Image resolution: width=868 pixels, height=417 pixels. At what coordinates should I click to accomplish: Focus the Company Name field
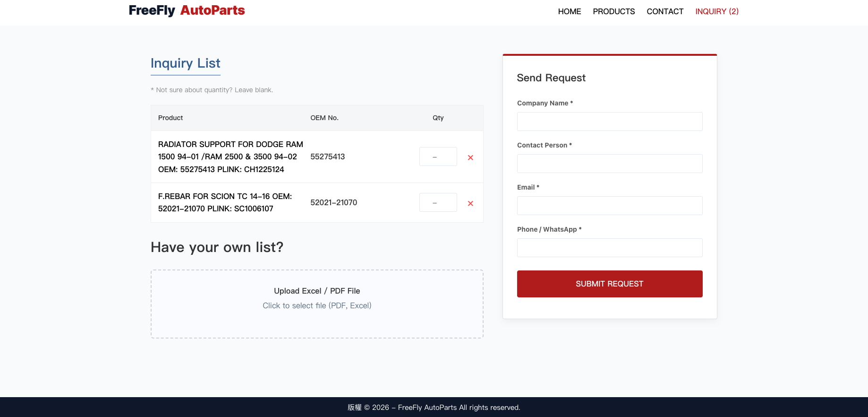pos(609,122)
